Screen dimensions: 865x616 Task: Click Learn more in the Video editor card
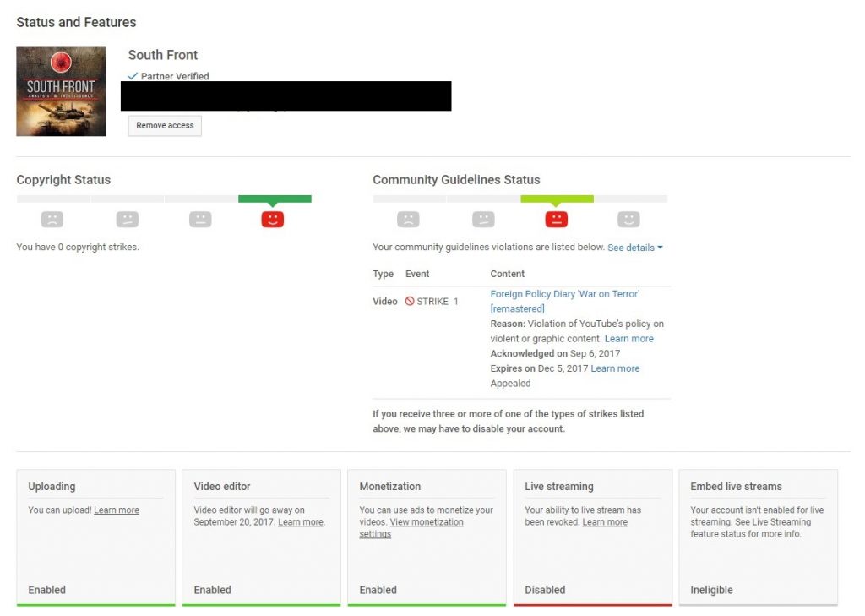[x=301, y=521]
